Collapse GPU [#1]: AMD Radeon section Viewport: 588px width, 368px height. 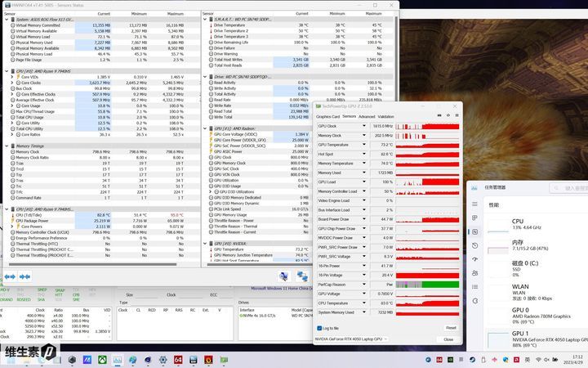point(205,128)
